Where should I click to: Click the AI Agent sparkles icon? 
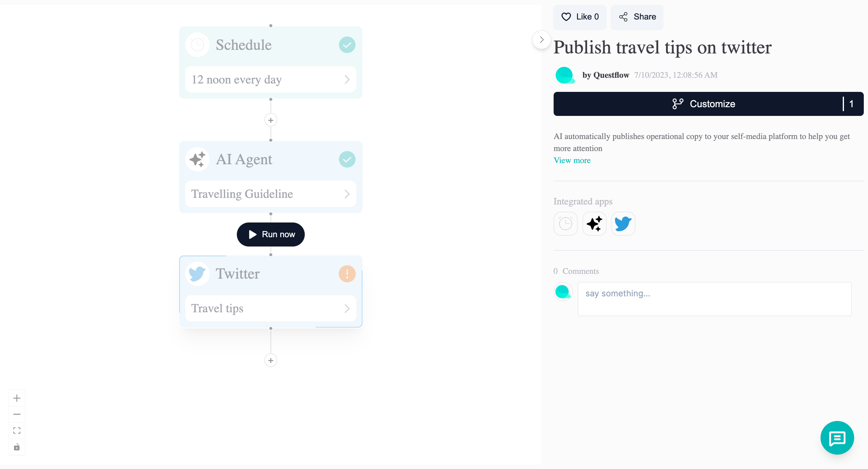point(197,159)
